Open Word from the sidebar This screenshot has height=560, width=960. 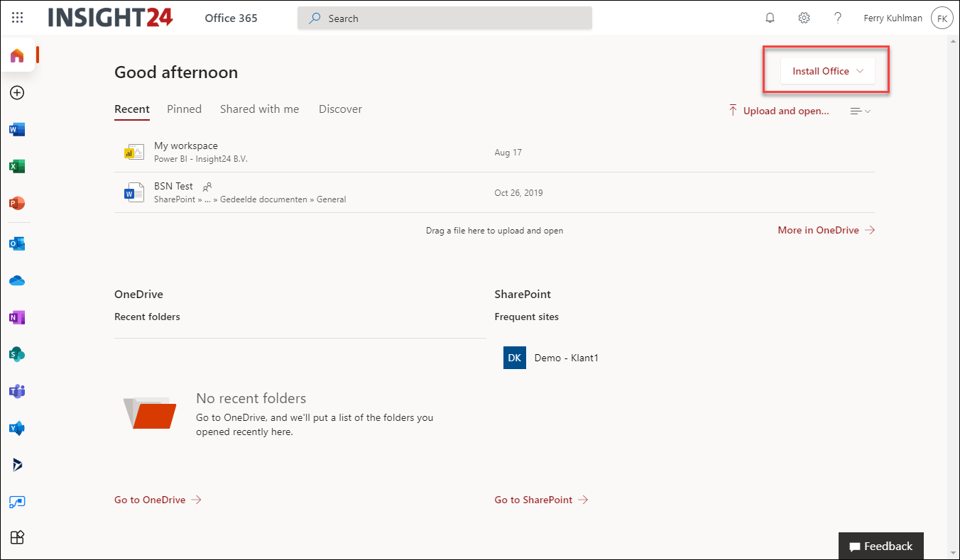[x=17, y=129]
